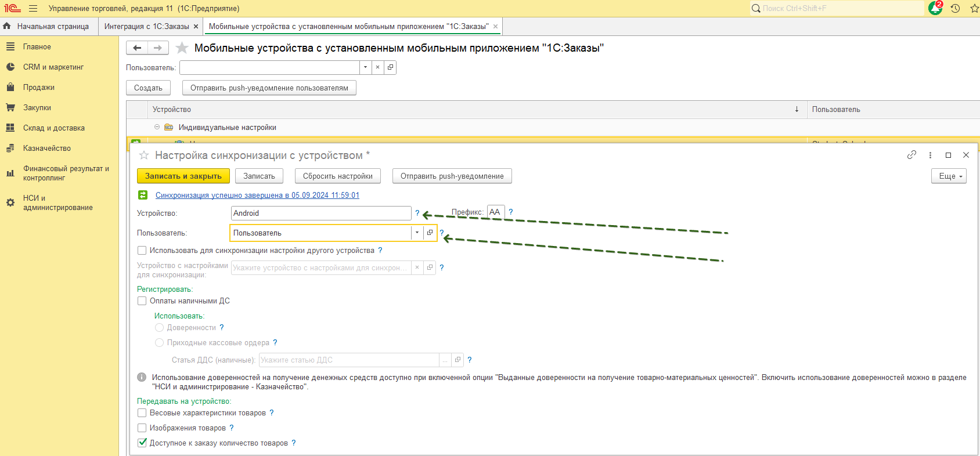Open favorites star in top bar

point(974,9)
